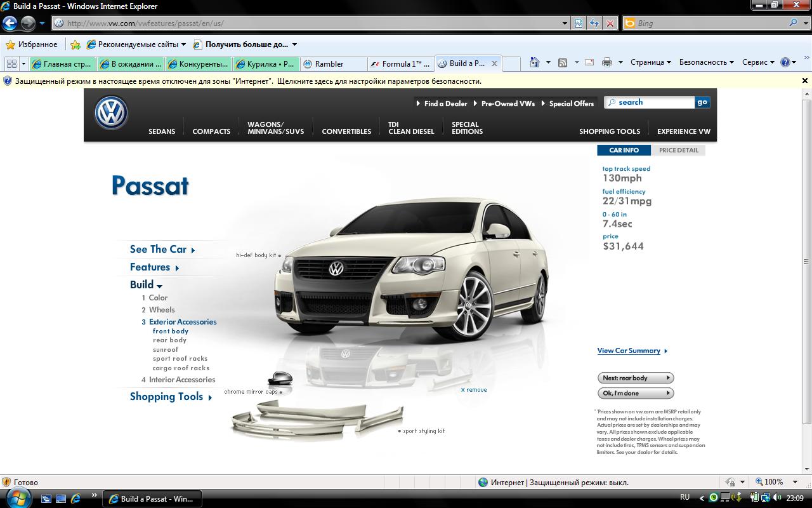Select the sport styling kit accessory
Image resolution: width=812 pixels, height=508 pixels.
[317, 419]
